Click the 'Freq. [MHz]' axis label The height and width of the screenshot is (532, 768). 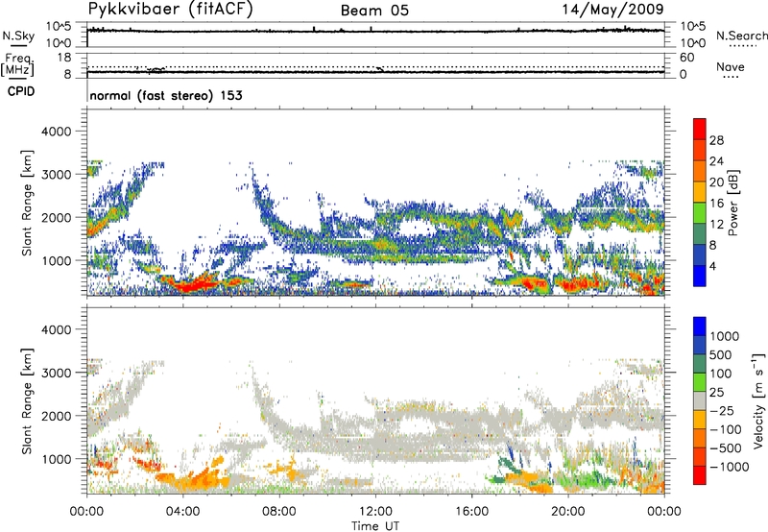[x=18, y=64]
